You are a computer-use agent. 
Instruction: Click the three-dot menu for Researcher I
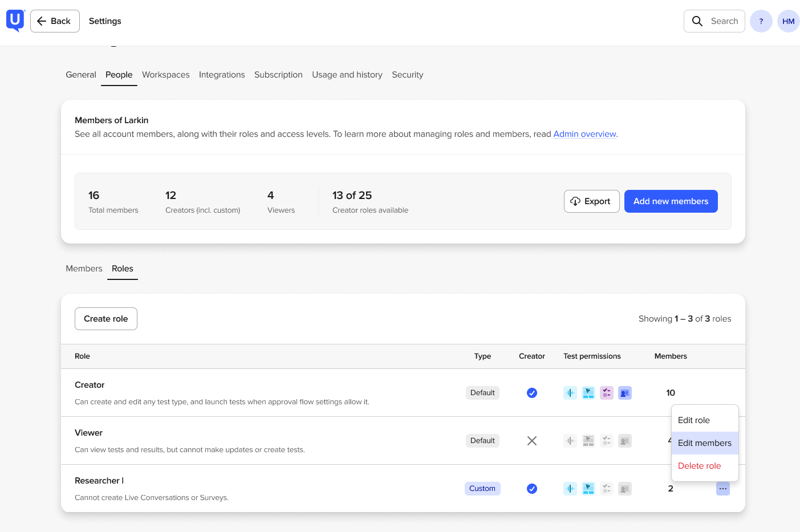[722, 489]
